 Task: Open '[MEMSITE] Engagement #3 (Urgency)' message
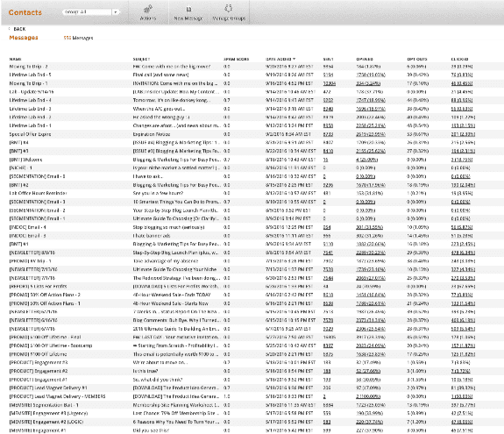(48, 413)
